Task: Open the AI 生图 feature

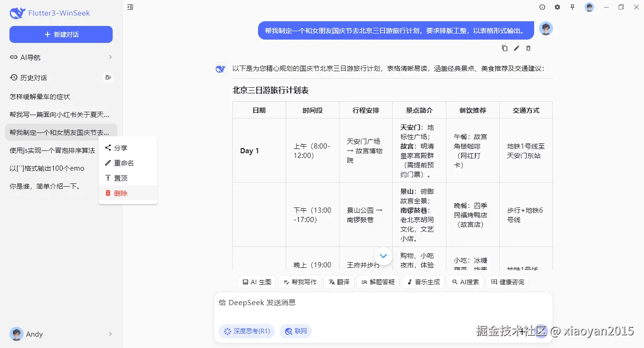Action: tap(256, 282)
